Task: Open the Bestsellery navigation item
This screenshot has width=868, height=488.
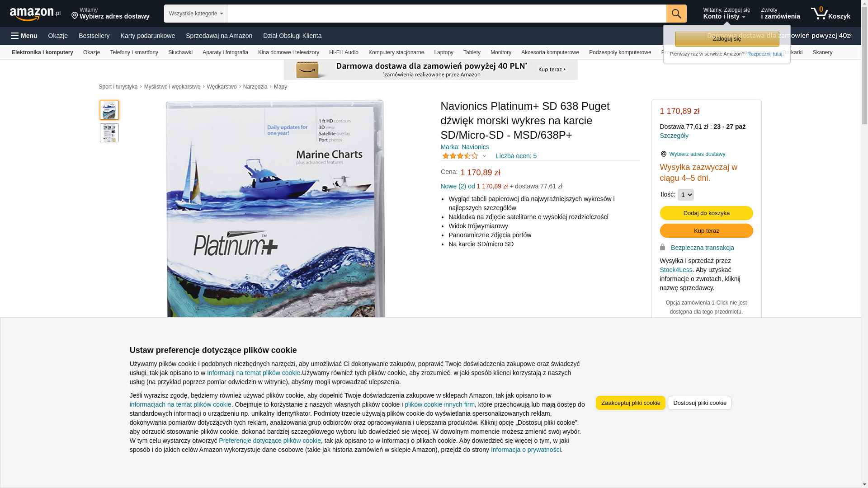Action: 94,36
